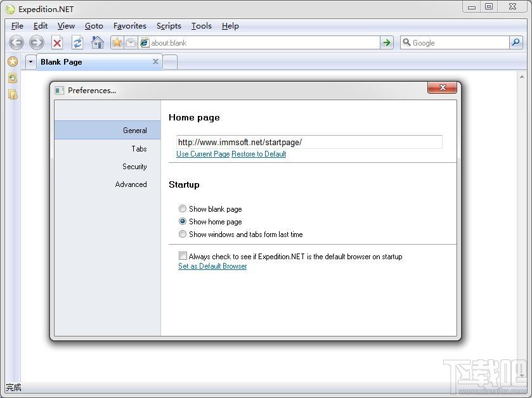
Task: Switch to the General preferences section
Action: click(108, 130)
